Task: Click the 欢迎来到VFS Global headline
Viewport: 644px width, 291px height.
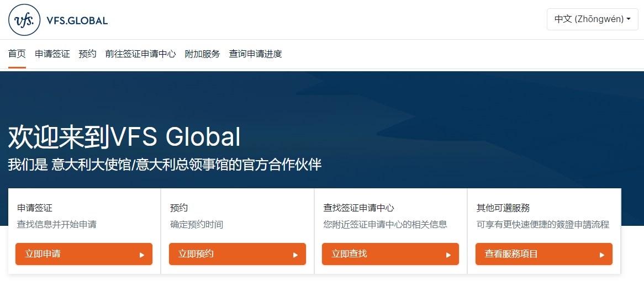Action: 124,137
